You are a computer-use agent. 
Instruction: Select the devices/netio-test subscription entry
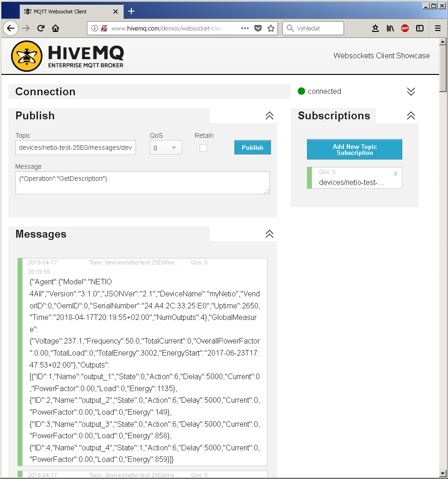[x=355, y=178]
